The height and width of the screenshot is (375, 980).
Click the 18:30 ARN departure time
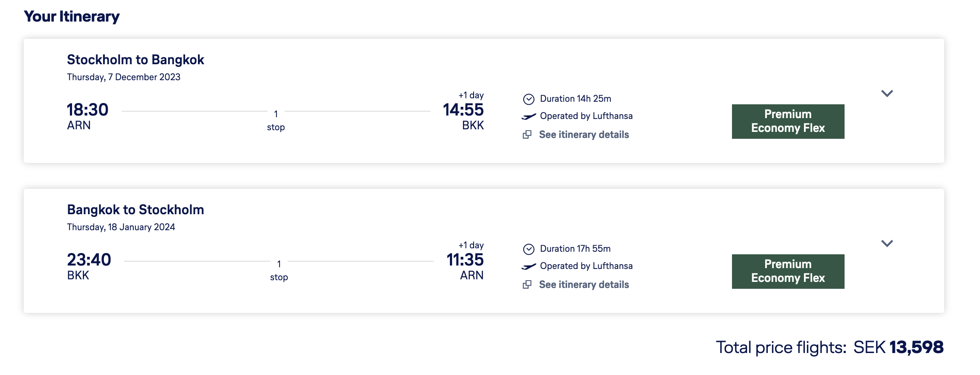88,110
